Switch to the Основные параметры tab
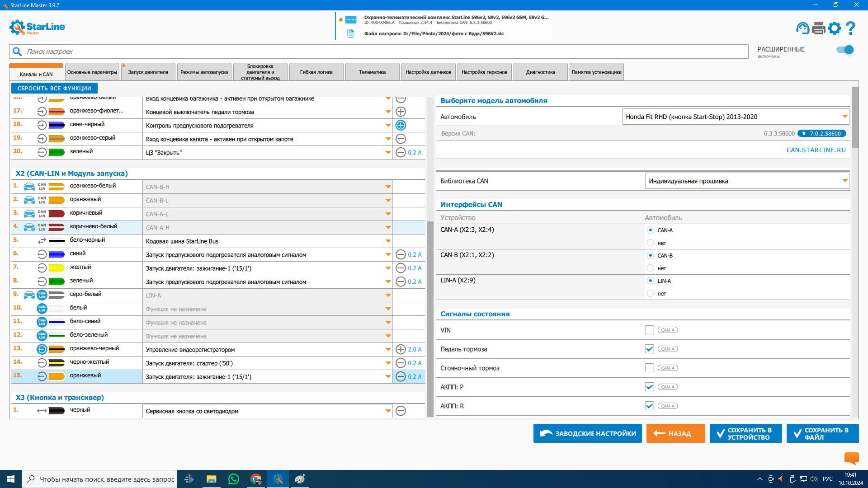Viewport: 868px width, 488px height. (92, 72)
